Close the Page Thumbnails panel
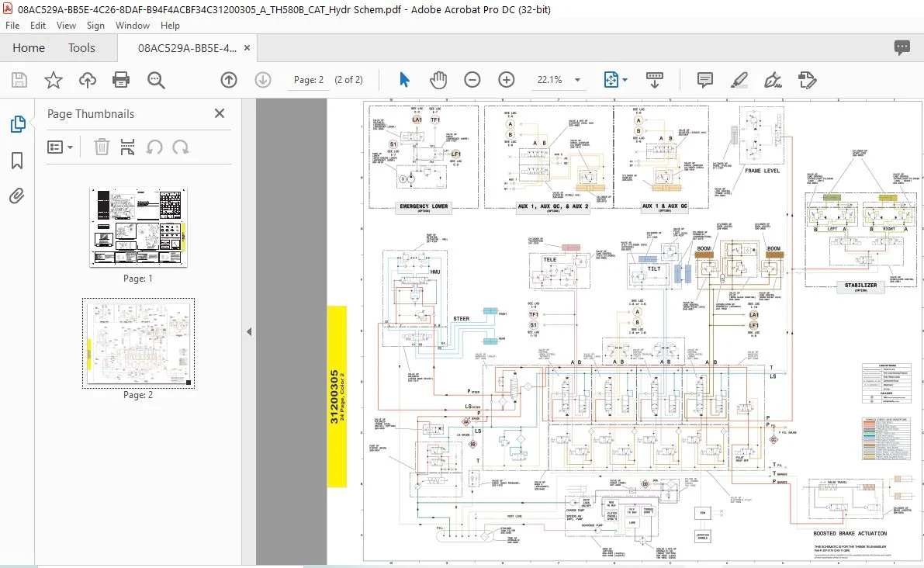The height and width of the screenshot is (568, 924). [220, 113]
